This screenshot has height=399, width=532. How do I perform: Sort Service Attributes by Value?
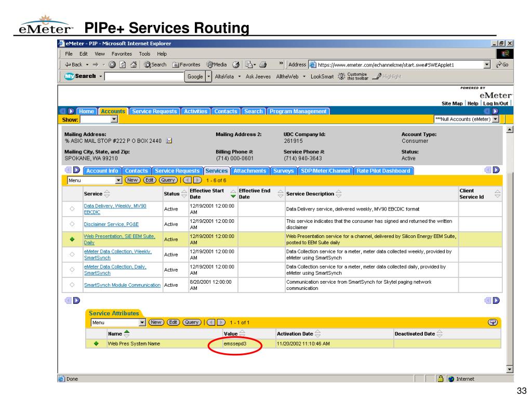pyautogui.click(x=242, y=334)
